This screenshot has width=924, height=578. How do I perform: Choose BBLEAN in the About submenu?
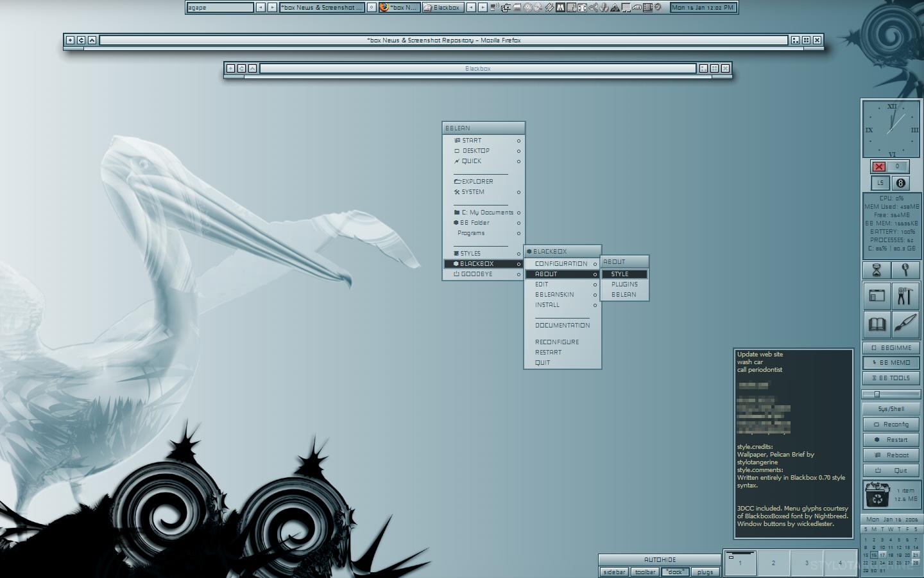[x=625, y=294]
